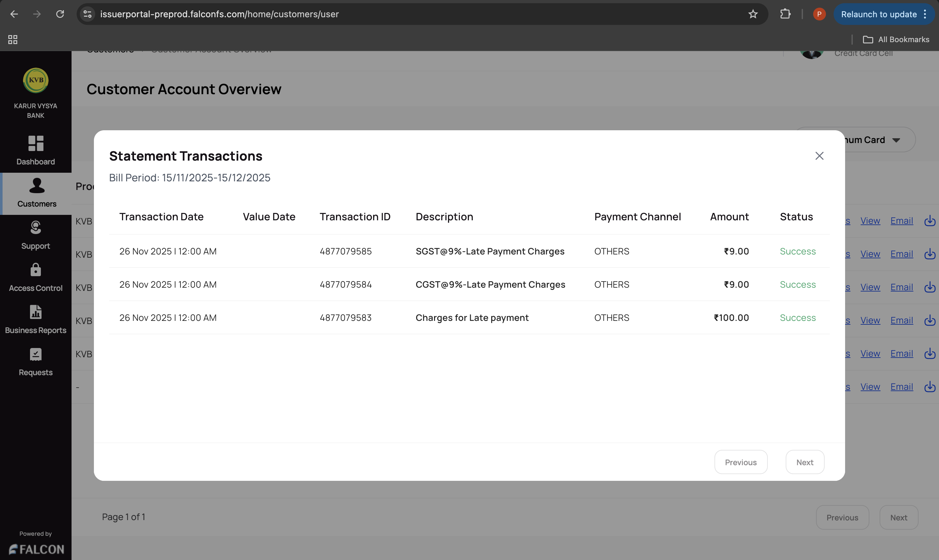939x560 pixels.
Task: Open the Requests section
Action: click(35, 361)
